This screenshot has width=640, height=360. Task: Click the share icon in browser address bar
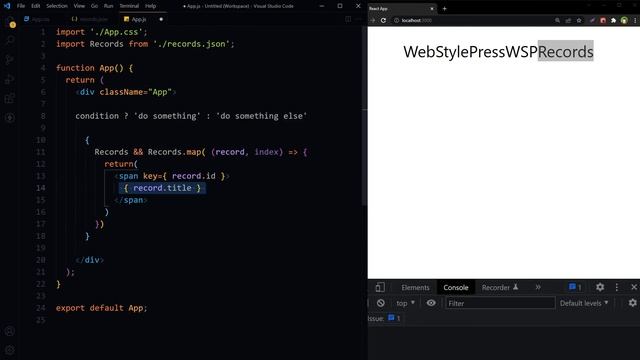coord(568,20)
